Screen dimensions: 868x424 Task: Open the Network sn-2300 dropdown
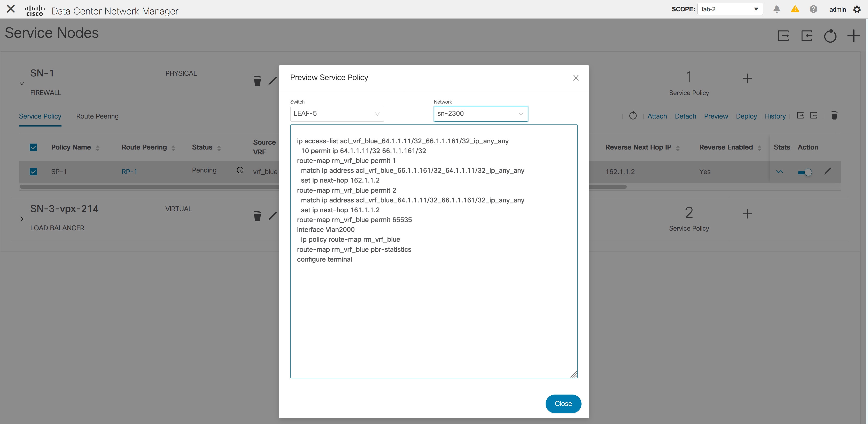[x=480, y=114]
